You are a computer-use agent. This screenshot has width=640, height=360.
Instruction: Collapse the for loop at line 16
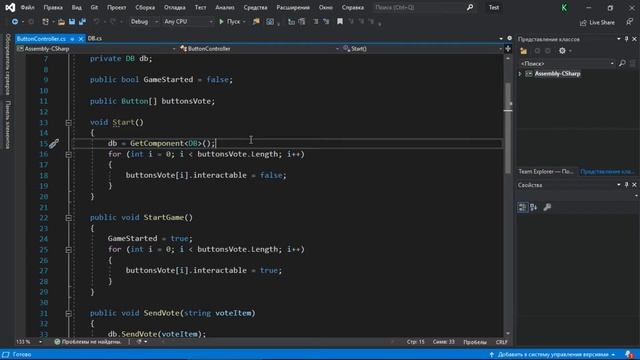click(x=69, y=154)
